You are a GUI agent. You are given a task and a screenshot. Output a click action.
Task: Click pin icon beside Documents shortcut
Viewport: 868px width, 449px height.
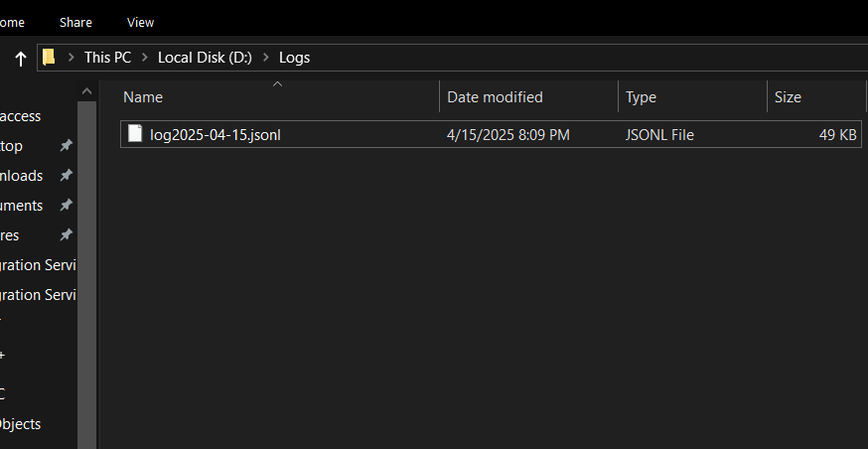pos(66,206)
